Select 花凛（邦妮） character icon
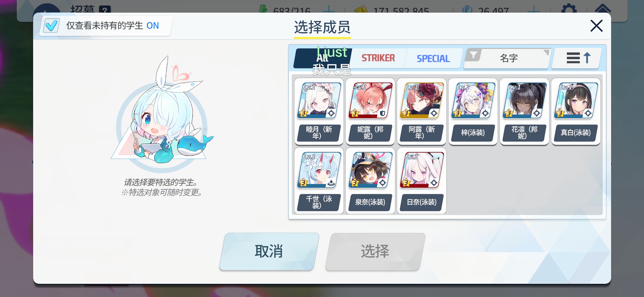The image size is (644, 297). (x=525, y=100)
